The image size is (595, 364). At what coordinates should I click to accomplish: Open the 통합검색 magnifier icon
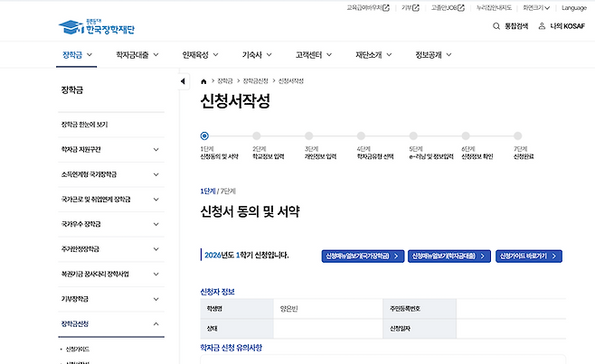pyautogui.click(x=496, y=26)
